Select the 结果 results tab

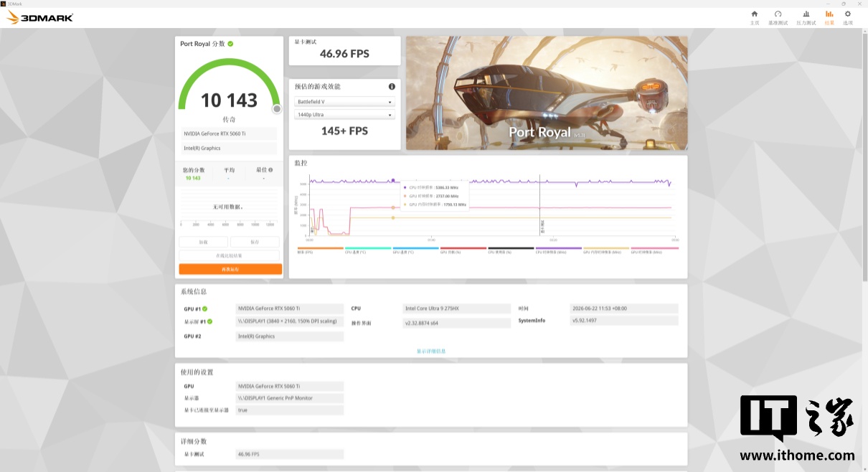[x=829, y=17]
